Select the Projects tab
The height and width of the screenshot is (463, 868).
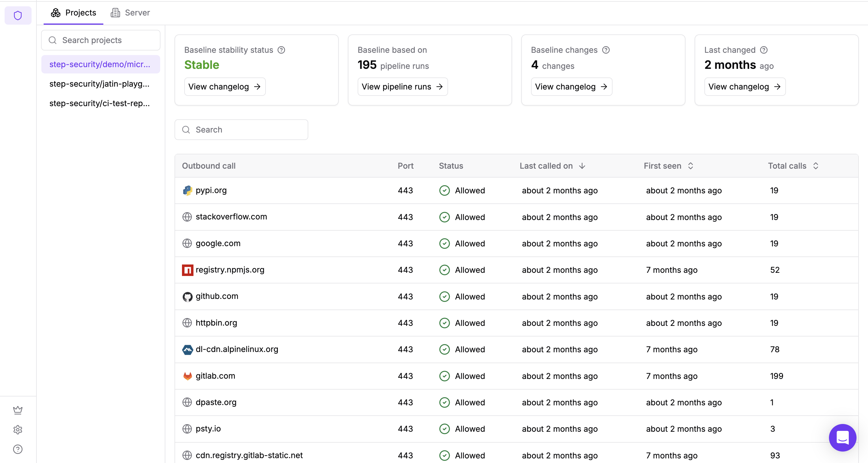click(x=73, y=13)
